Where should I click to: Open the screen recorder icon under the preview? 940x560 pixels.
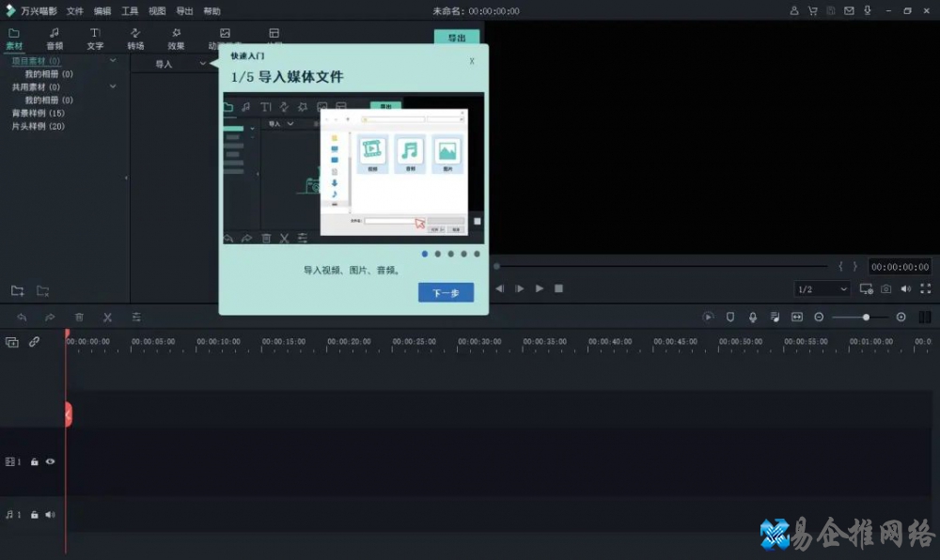[866, 288]
